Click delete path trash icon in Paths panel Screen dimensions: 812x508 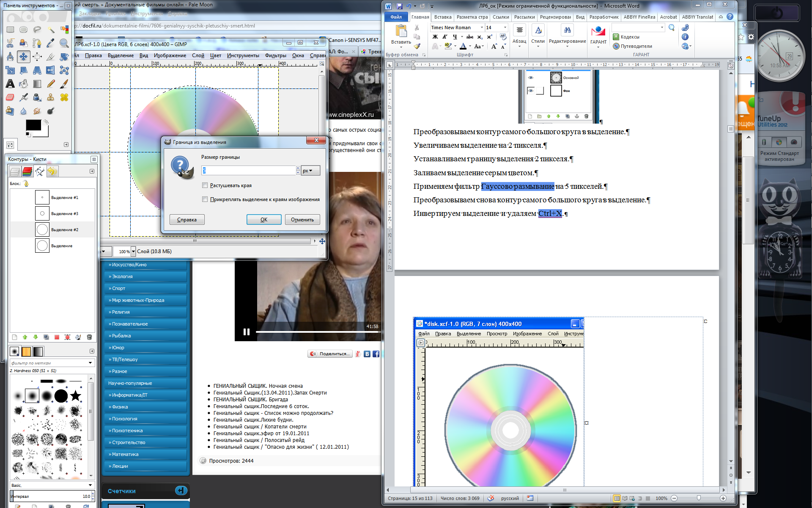pos(89,337)
